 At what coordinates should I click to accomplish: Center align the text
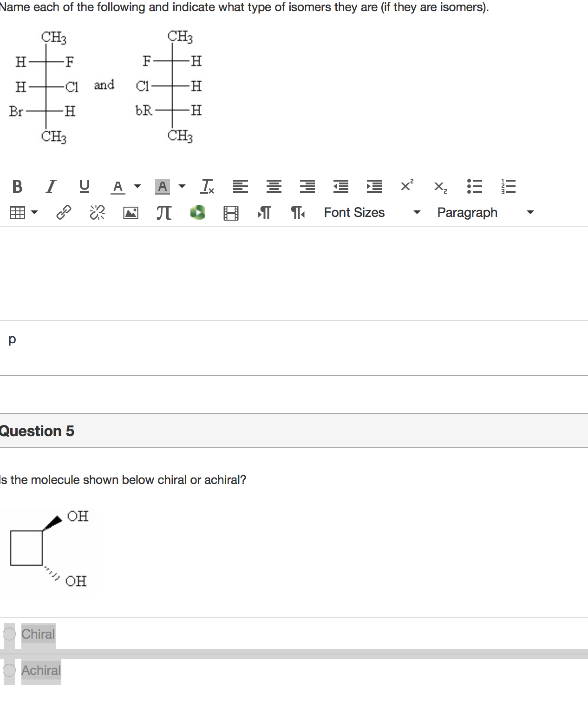click(274, 186)
